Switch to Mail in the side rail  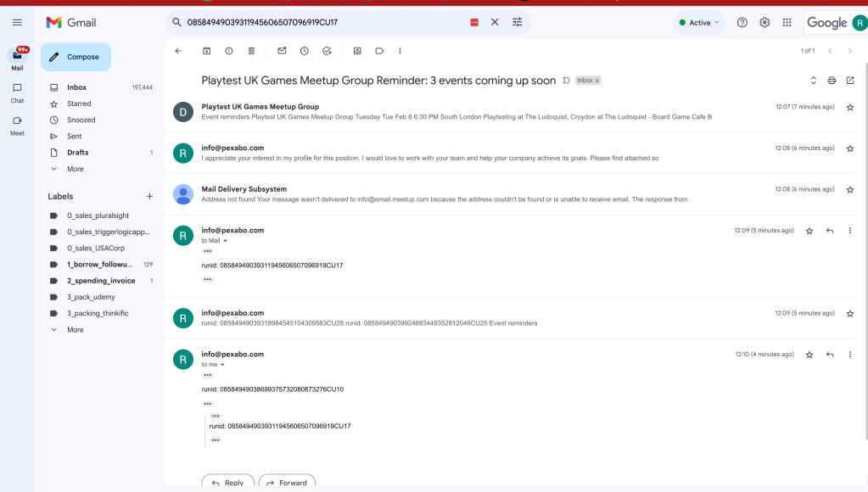pos(17,59)
